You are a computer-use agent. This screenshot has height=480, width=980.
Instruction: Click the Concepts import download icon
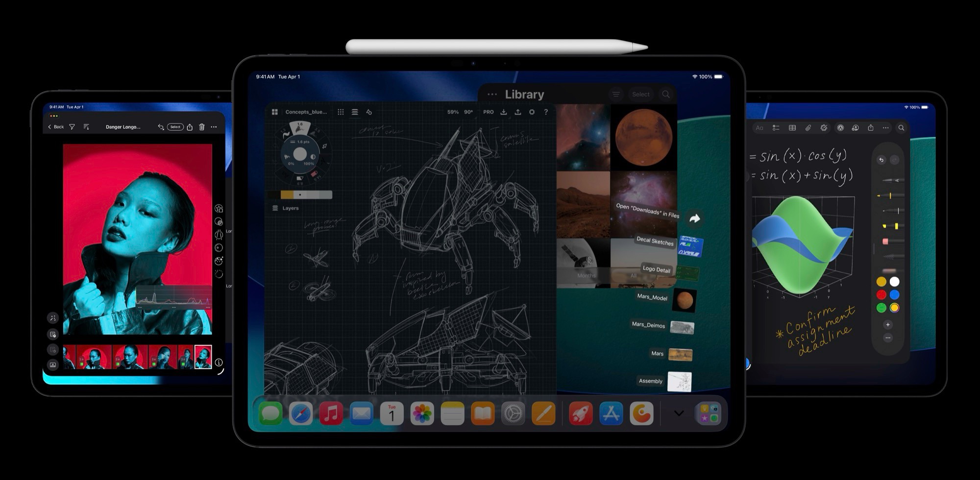503,112
